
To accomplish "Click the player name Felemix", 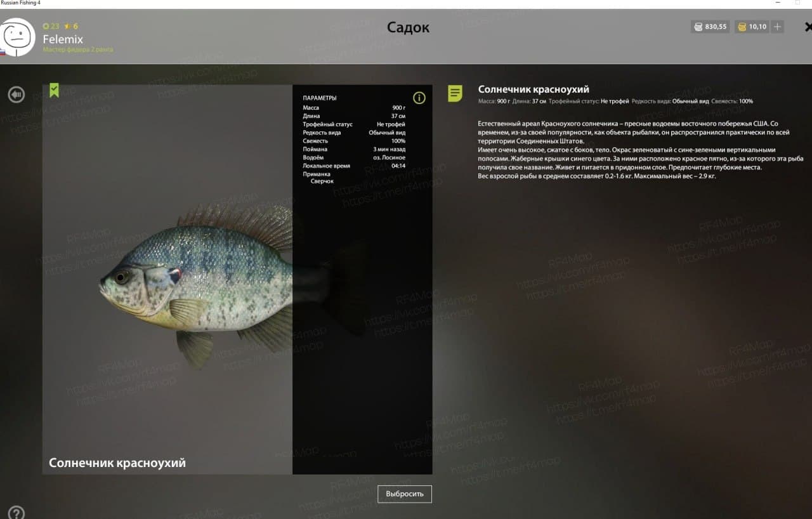I will coord(63,39).
